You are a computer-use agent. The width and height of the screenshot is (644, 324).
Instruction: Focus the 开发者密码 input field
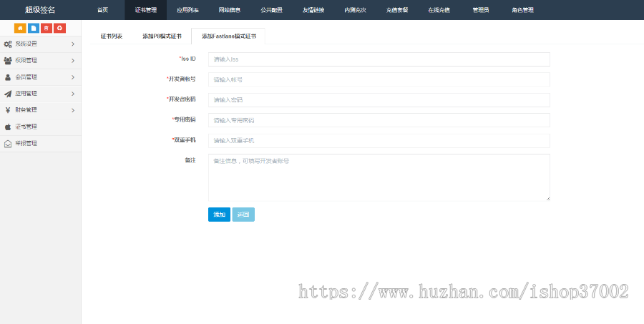pyautogui.click(x=379, y=100)
